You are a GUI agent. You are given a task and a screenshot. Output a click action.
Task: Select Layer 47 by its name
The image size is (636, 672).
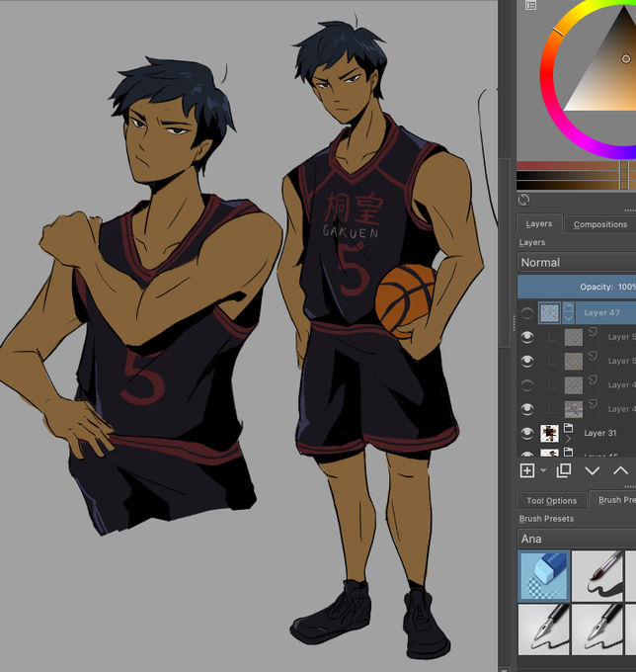[x=601, y=313]
